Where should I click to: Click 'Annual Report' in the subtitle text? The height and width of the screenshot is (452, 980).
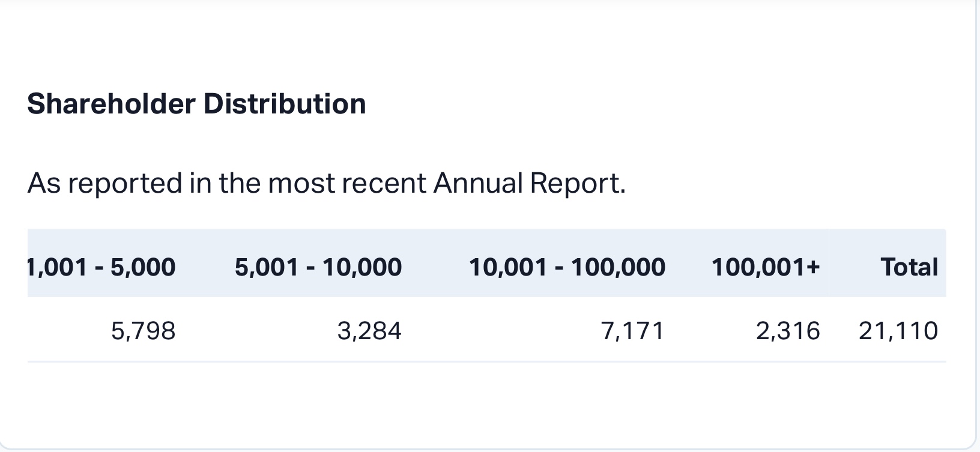tap(528, 183)
